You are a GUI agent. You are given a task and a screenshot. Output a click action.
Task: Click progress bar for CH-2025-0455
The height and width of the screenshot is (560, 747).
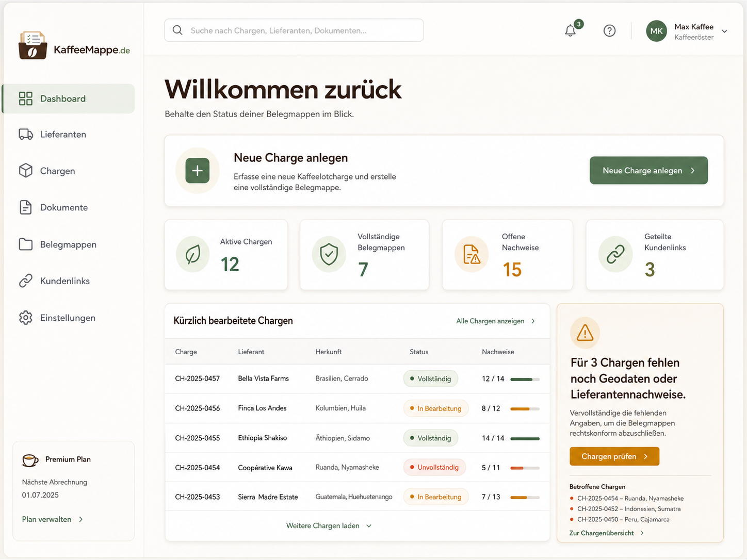pos(525,438)
